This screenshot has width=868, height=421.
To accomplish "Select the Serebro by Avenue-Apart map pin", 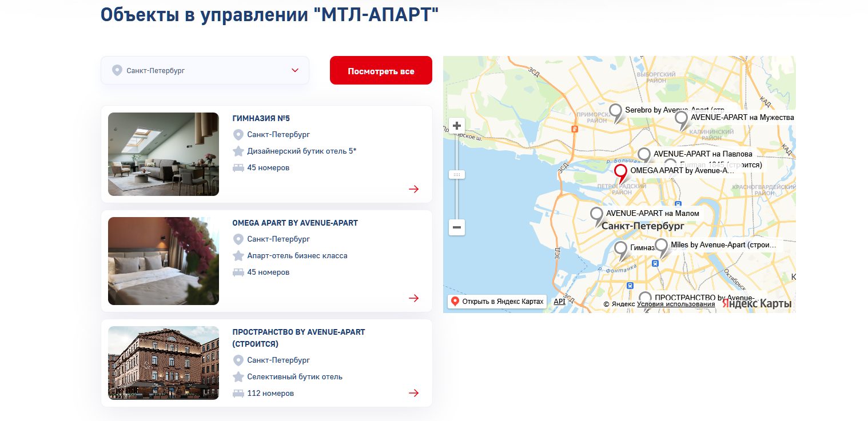I will pos(616,113).
